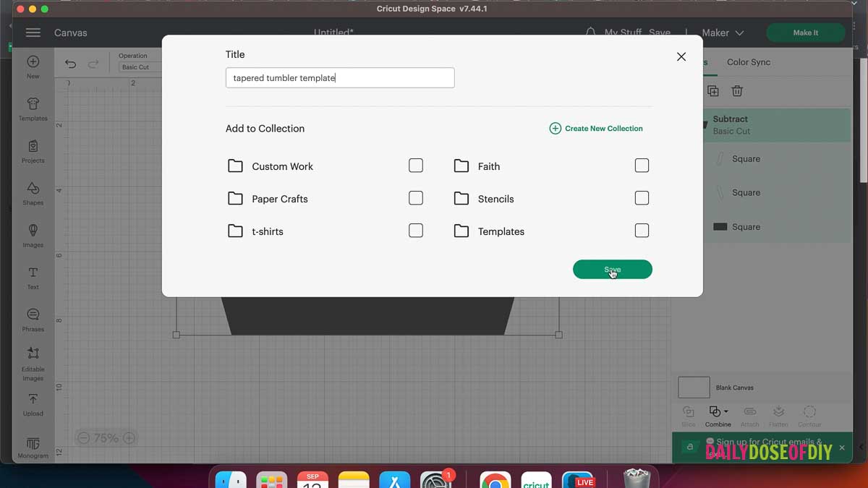Open the Combine dropdown arrow
This screenshot has width=868, height=488.
pos(726,411)
